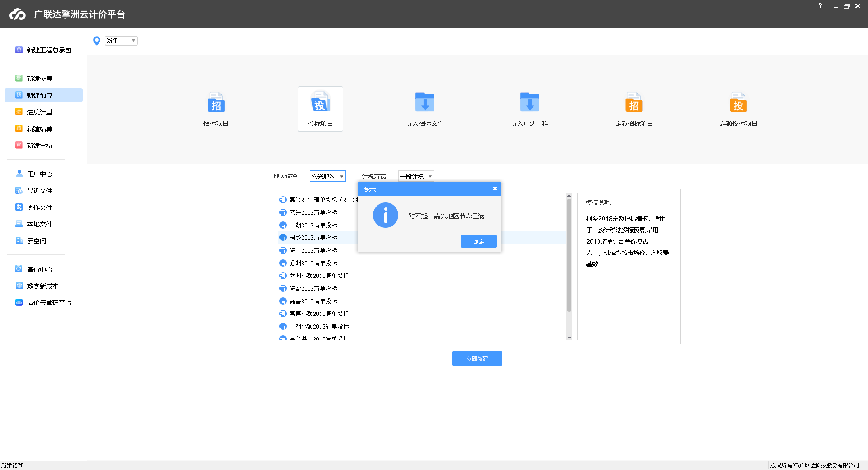Click the 用户中心 person icon
This screenshot has height=470, width=868.
pyautogui.click(x=19, y=174)
